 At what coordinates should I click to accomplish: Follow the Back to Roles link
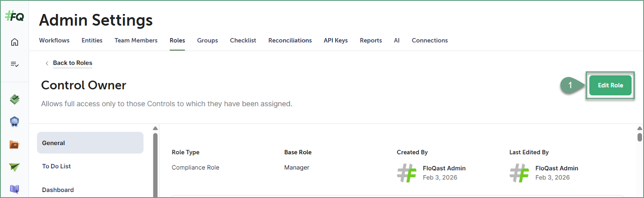pos(72,63)
